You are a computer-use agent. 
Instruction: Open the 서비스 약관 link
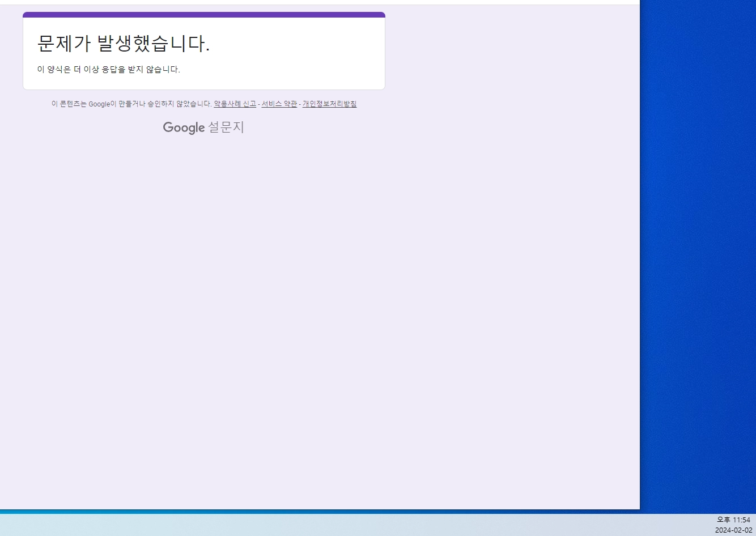click(279, 104)
